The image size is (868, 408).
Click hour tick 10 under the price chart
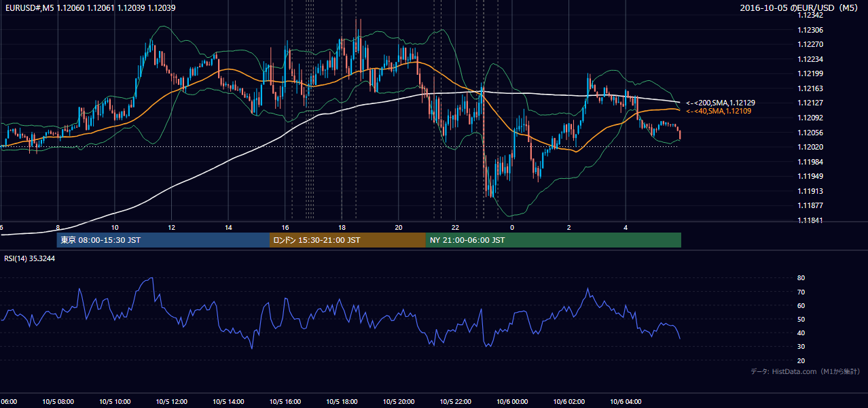tap(115, 227)
